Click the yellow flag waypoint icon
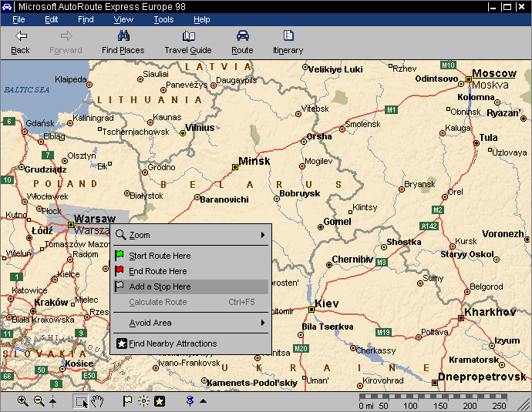This screenshot has height=412, width=532. [x=127, y=401]
